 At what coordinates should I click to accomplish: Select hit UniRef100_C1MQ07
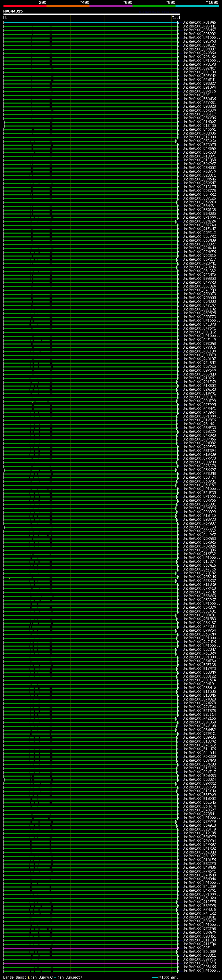(x=199, y=122)
